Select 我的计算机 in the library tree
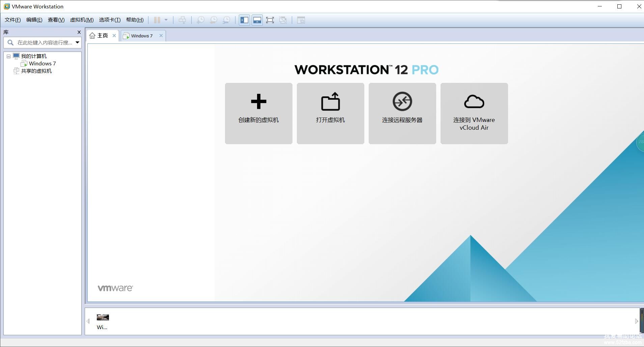Screen dimensions: 644x347 (34, 56)
